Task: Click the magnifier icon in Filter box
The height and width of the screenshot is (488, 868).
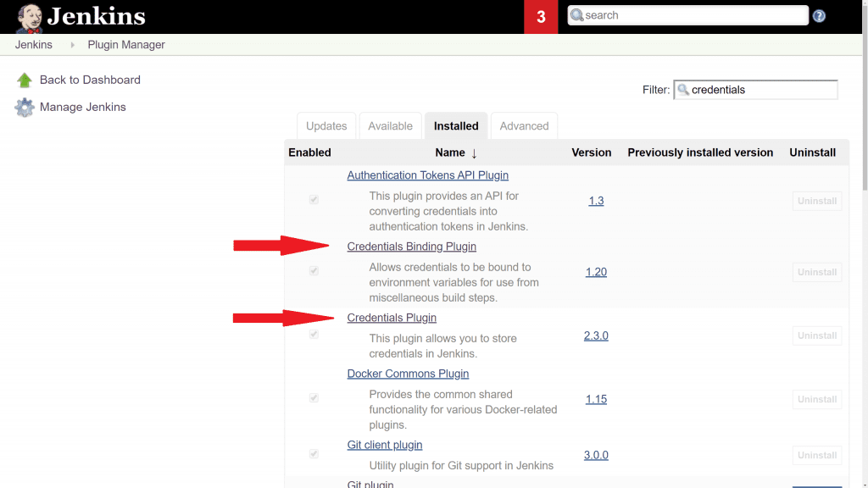Action: pyautogui.click(x=683, y=90)
